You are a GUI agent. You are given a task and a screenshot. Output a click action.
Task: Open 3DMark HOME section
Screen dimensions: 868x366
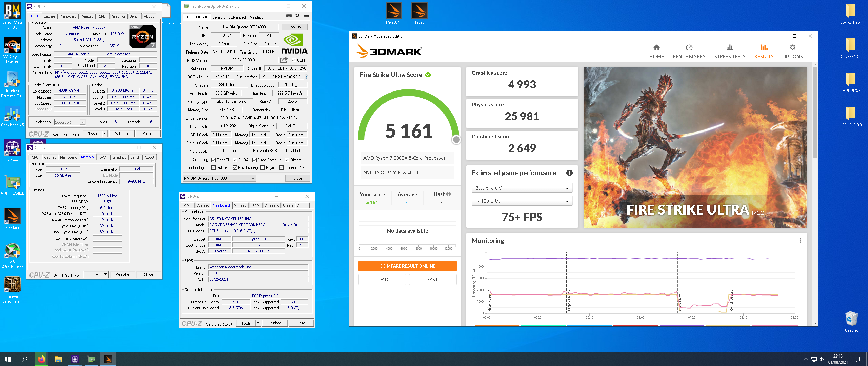tap(656, 52)
